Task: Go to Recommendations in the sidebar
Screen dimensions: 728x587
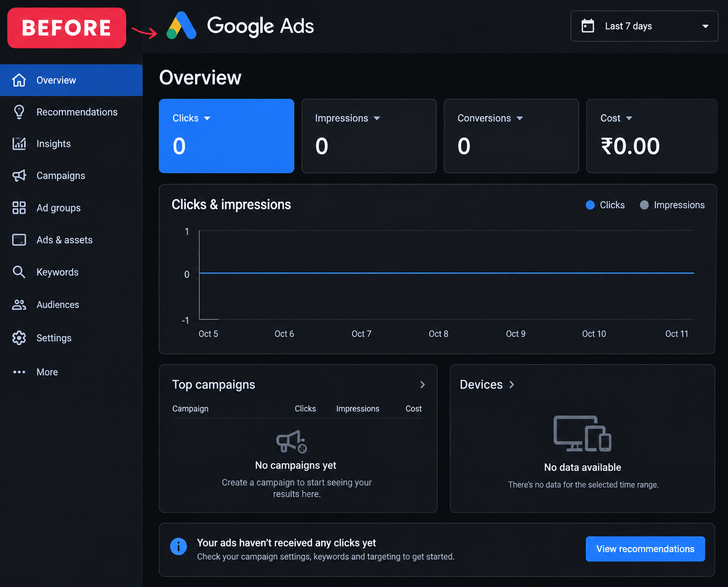Action: click(x=71, y=112)
